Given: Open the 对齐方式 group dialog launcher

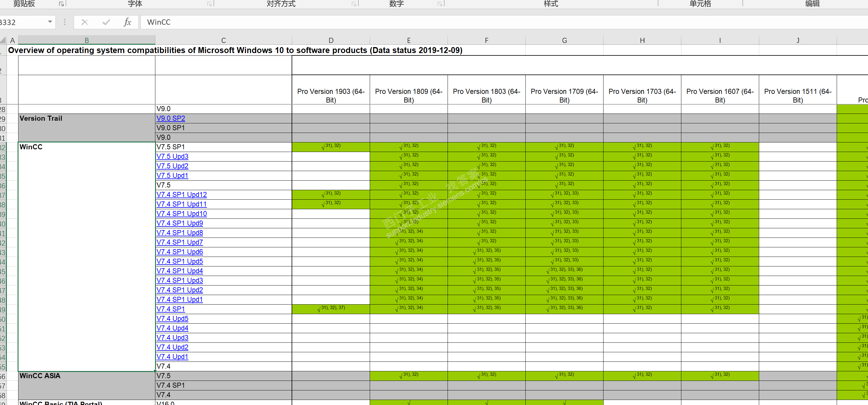Looking at the screenshot, I should click(354, 4).
